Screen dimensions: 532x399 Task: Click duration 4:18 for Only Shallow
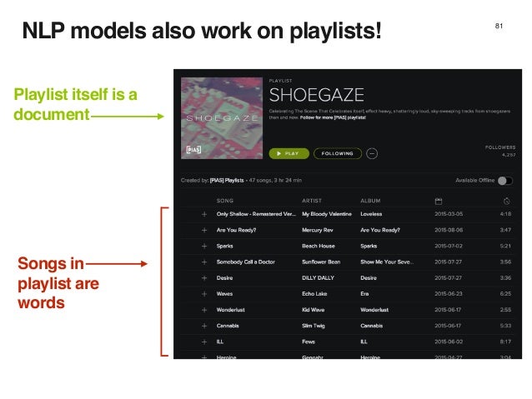click(x=505, y=214)
